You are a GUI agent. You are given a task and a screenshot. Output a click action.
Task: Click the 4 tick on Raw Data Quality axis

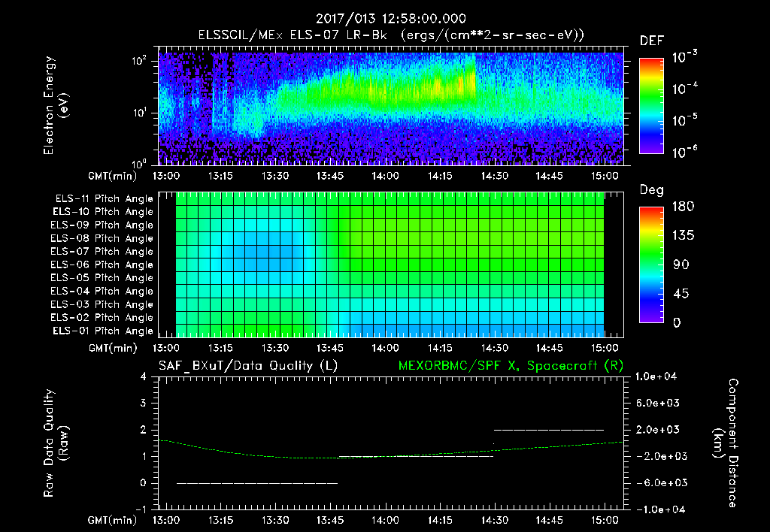tap(144, 376)
